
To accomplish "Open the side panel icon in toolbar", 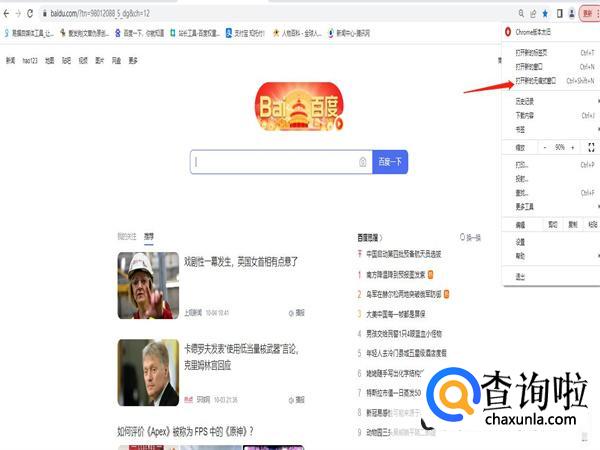I will pos(559,14).
